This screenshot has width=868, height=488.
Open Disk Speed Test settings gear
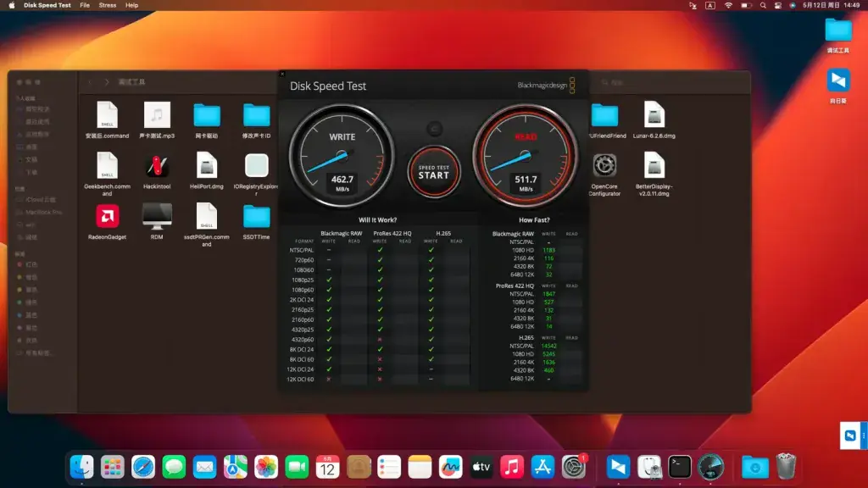tap(435, 129)
